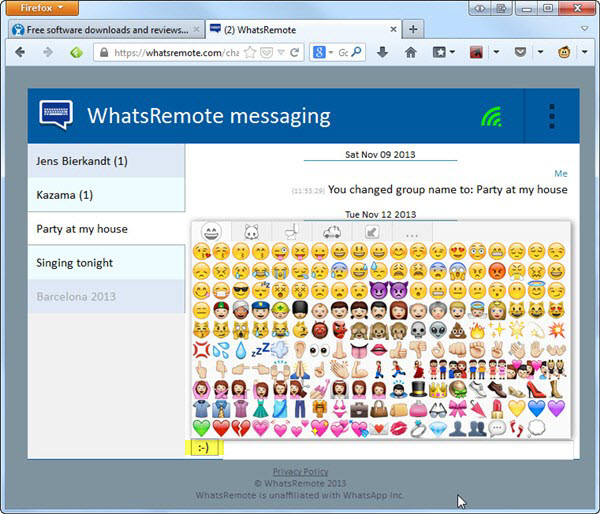600x514 pixels.
Task: Open the three-dot options menu in header
Action: click(551, 116)
